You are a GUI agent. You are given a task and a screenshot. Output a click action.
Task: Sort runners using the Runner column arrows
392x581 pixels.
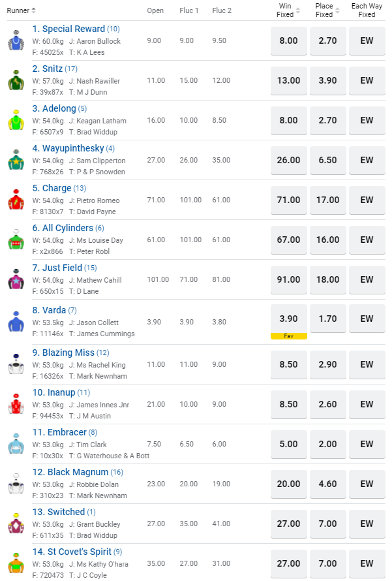point(34,10)
